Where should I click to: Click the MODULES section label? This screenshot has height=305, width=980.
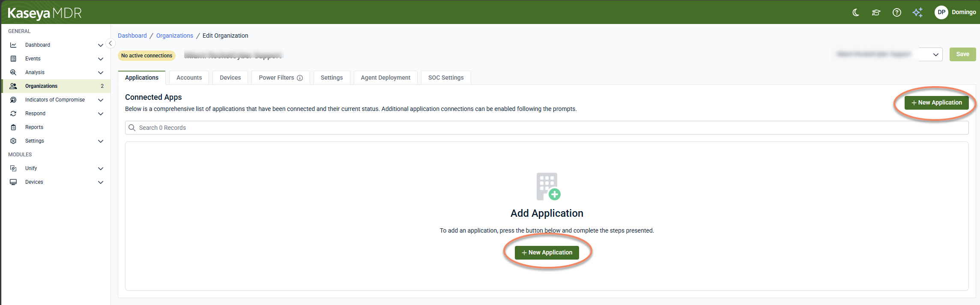(x=20, y=155)
